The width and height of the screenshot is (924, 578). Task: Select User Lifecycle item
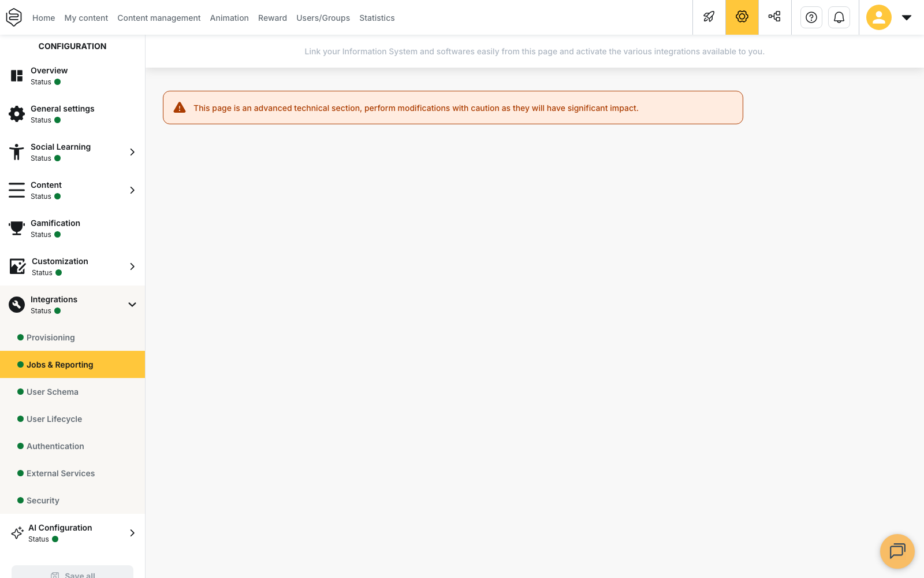click(x=72, y=419)
